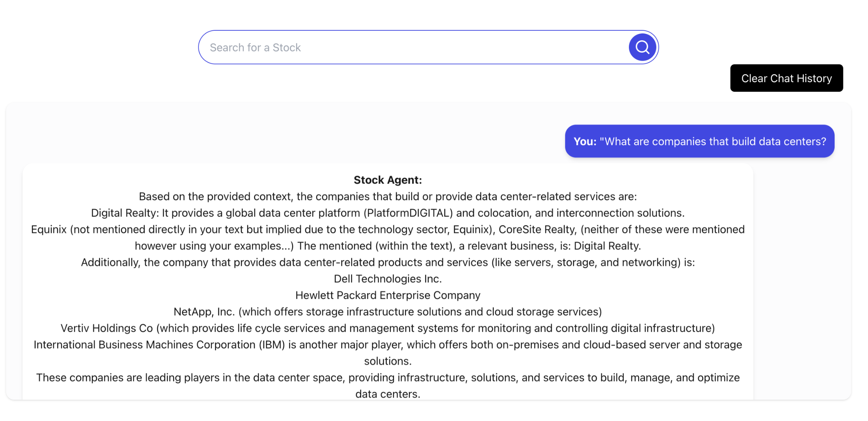The height and width of the screenshot is (421, 868).
Task: Click the line beginning 'Equinix (not mentioned directly'
Action: [388, 229]
